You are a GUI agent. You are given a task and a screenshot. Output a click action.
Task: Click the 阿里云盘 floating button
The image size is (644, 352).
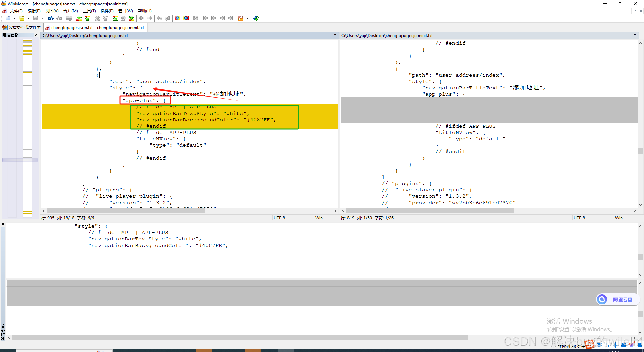[618, 299]
